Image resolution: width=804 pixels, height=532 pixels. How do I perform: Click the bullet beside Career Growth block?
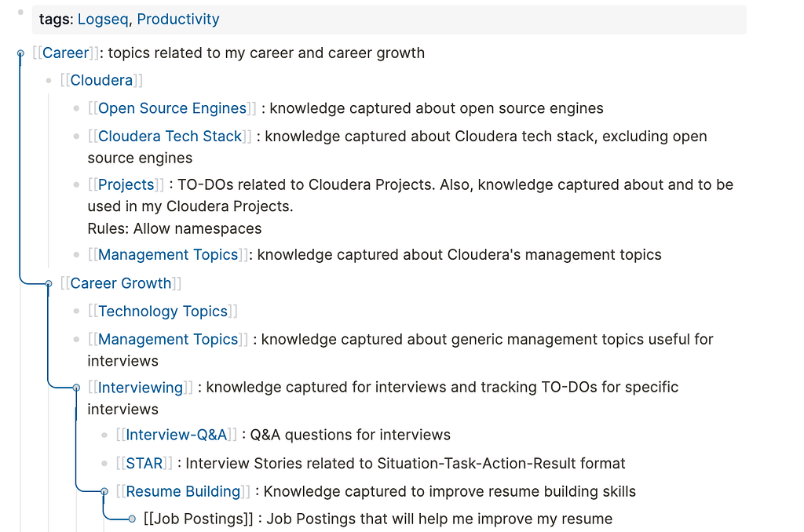point(49,283)
